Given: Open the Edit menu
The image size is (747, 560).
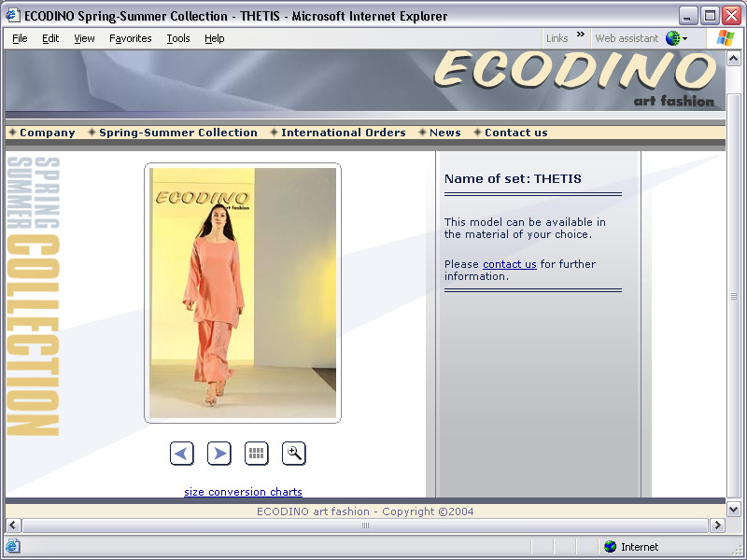Looking at the screenshot, I should [x=50, y=38].
